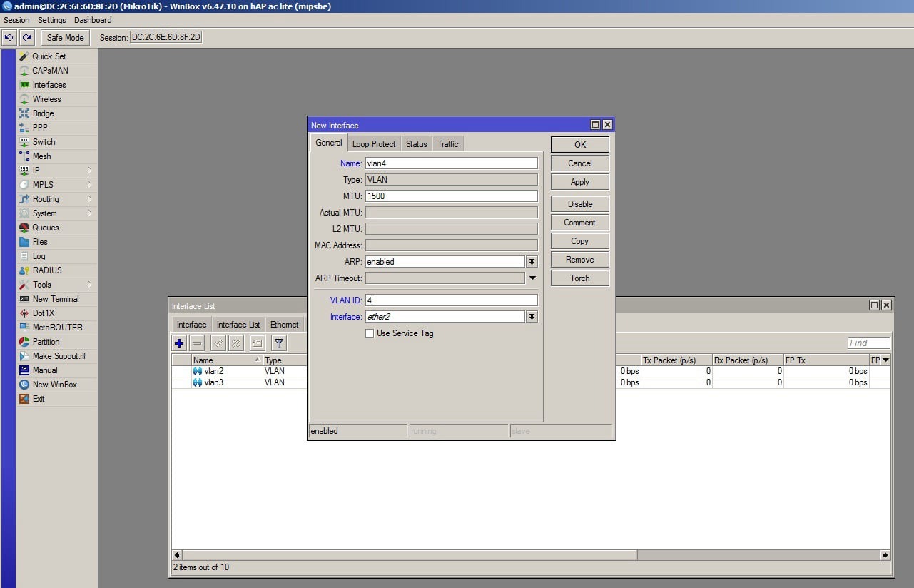
Task: Click the Undo arrow in the top toolbar
Action: click(9, 37)
